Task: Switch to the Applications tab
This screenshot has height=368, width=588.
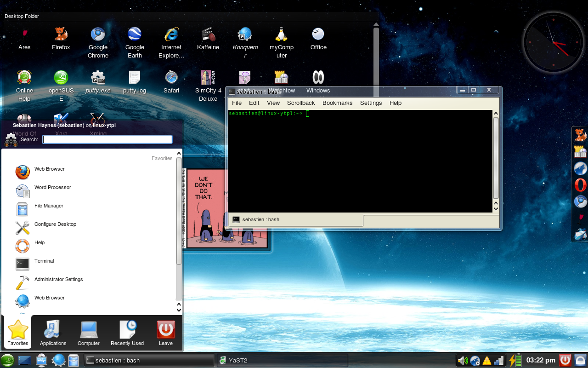Action: click(x=53, y=333)
